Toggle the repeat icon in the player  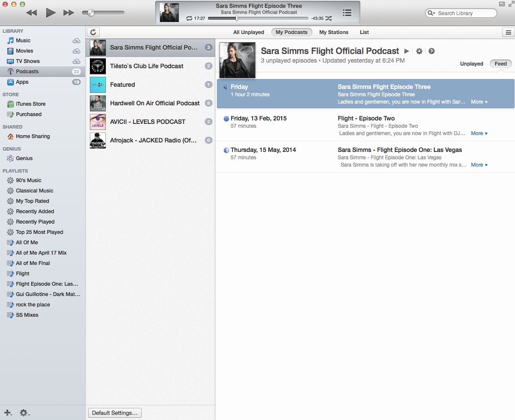pyautogui.click(x=189, y=19)
